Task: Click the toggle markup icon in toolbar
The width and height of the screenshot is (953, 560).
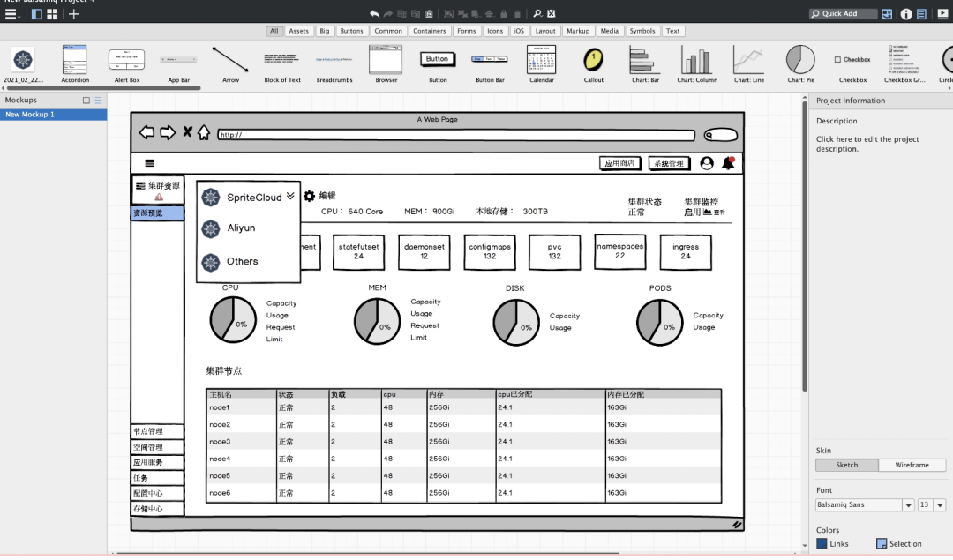Action: tap(552, 13)
